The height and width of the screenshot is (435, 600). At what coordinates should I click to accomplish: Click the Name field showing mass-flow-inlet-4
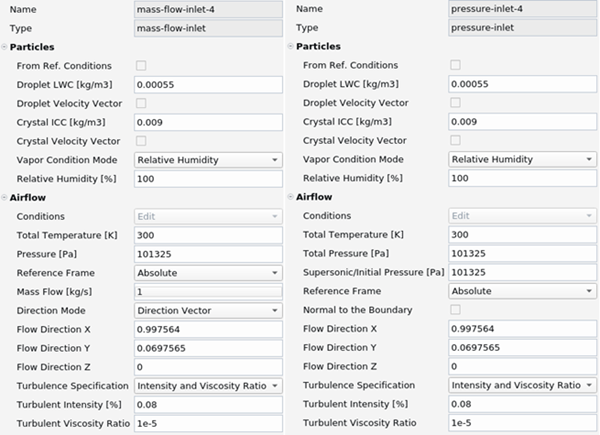208,10
